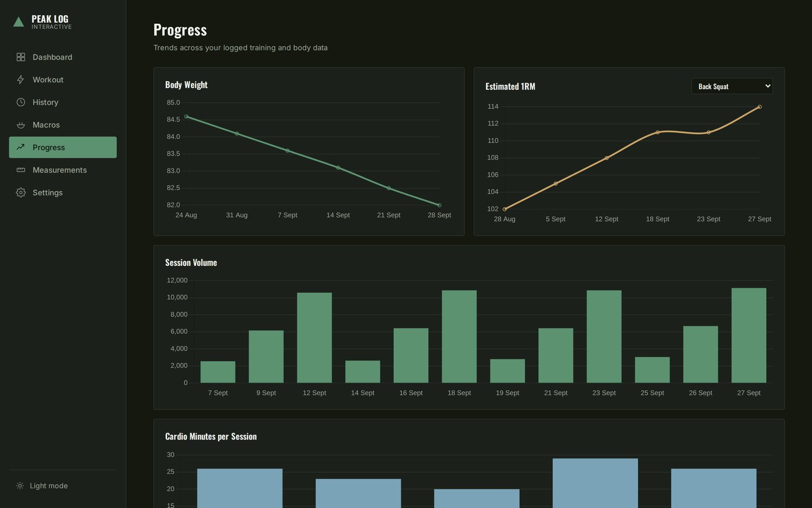Click the 21 Sept label under Body Weight
This screenshot has height=508, width=812.
pyautogui.click(x=389, y=215)
